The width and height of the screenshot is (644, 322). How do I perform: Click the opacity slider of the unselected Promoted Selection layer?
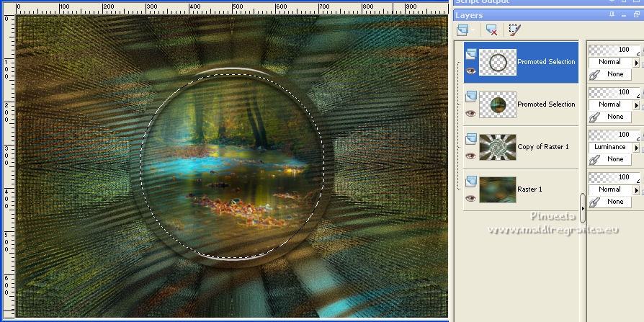(x=614, y=93)
